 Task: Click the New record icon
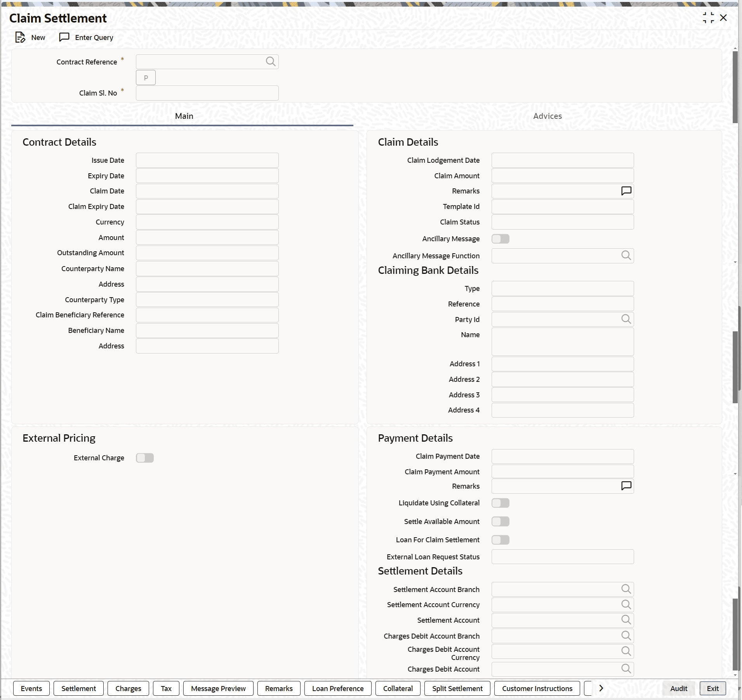click(20, 37)
